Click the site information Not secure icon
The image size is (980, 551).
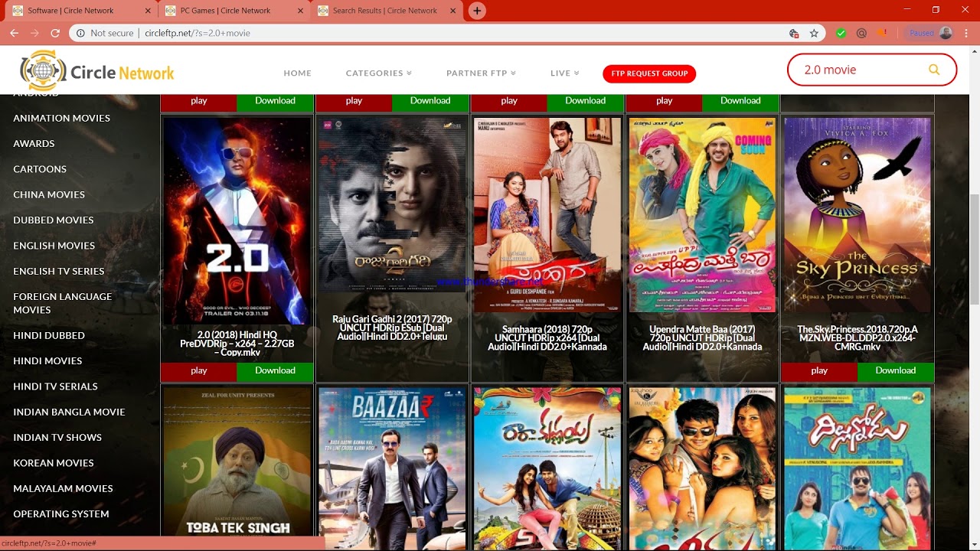80,33
